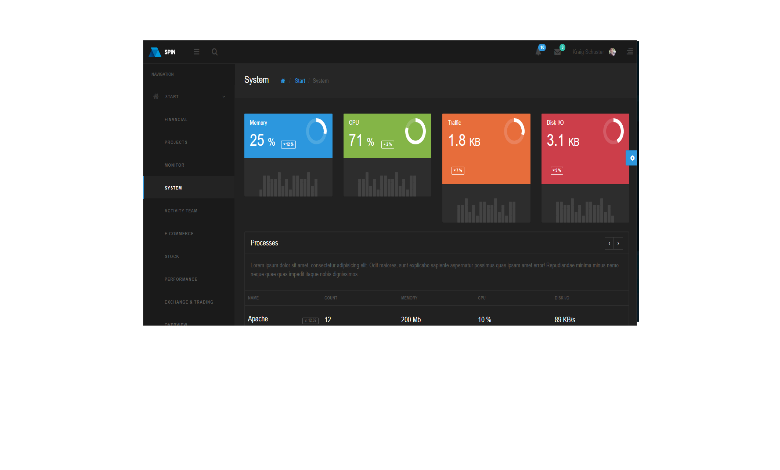Click the CPU donut progress chart
780x470 pixels.
[415, 131]
